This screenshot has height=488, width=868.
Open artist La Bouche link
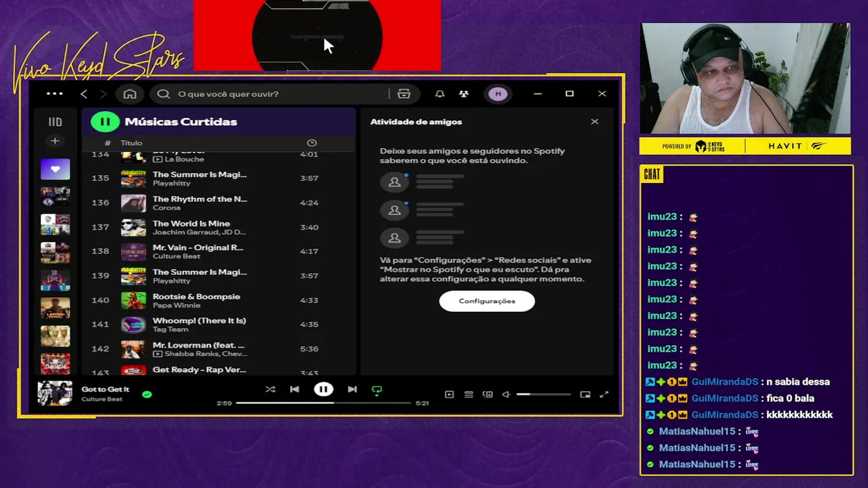[x=184, y=159]
